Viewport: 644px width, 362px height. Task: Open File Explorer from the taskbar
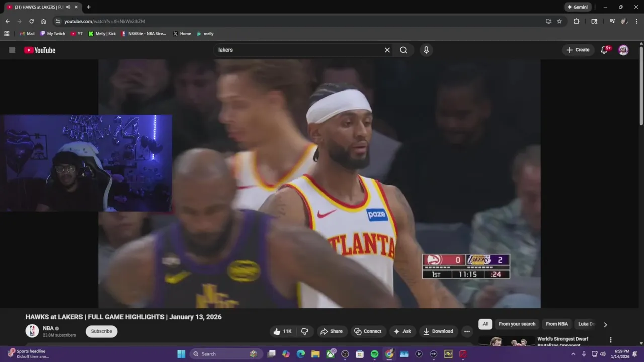315,354
